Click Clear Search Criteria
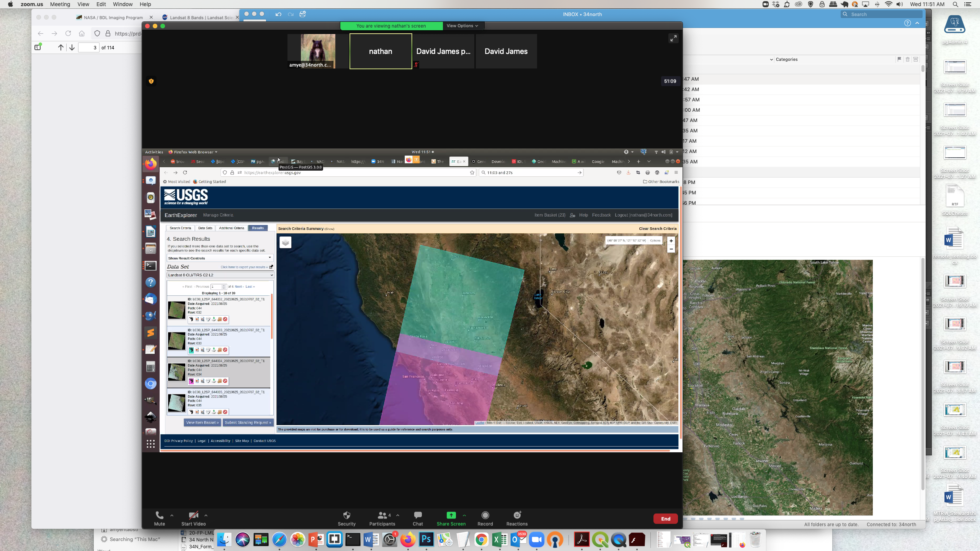The width and height of the screenshot is (980, 551). coord(658,229)
